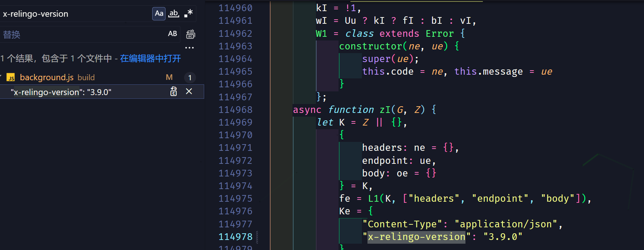
Task: Dismiss the x-relingo-version match result
Action: pos(189,91)
